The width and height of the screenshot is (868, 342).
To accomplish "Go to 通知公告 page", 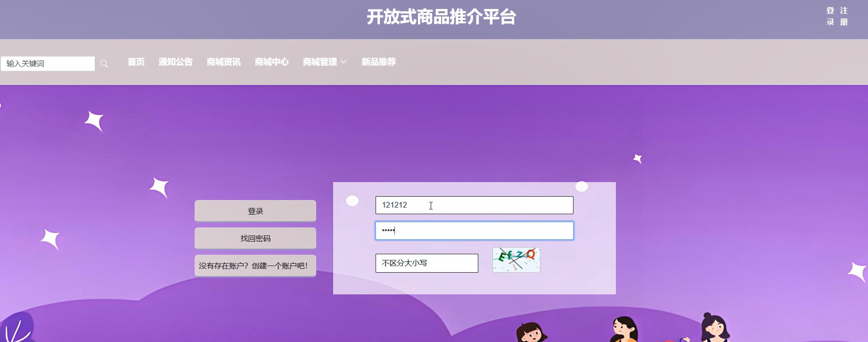I will pyautogui.click(x=176, y=62).
